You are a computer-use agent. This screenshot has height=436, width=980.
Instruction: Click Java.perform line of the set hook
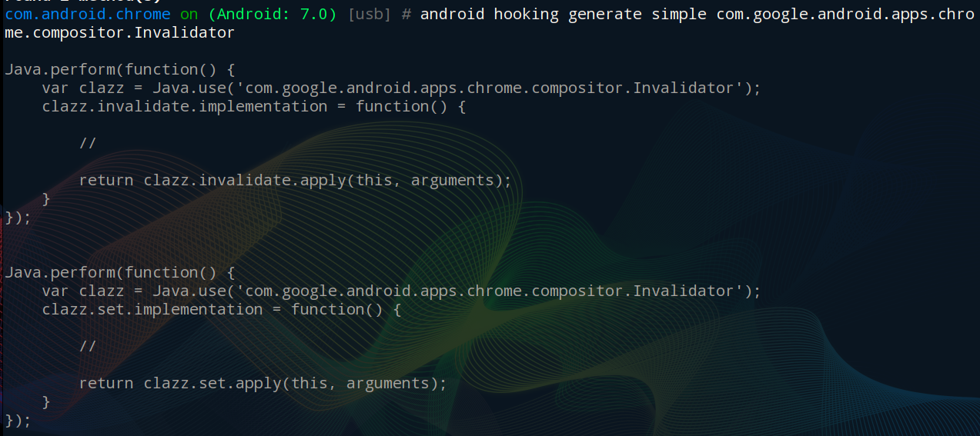(120, 273)
